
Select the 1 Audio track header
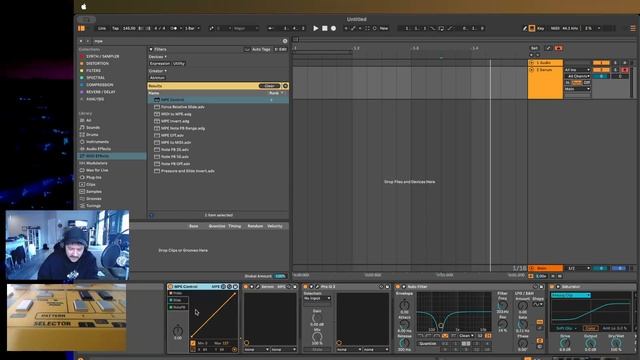(545, 63)
